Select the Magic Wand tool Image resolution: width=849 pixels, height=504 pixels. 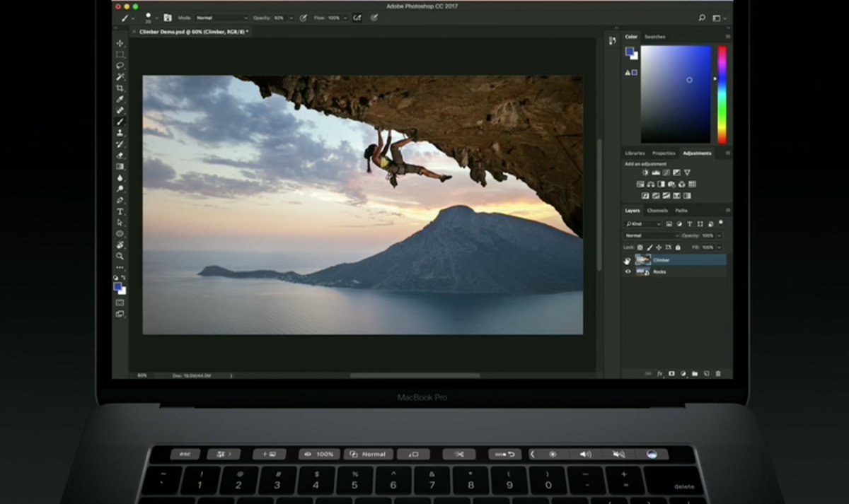120,76
